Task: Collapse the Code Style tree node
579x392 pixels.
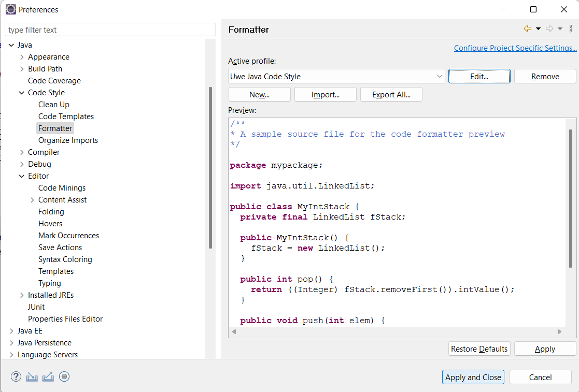Action: pos(22,93)
